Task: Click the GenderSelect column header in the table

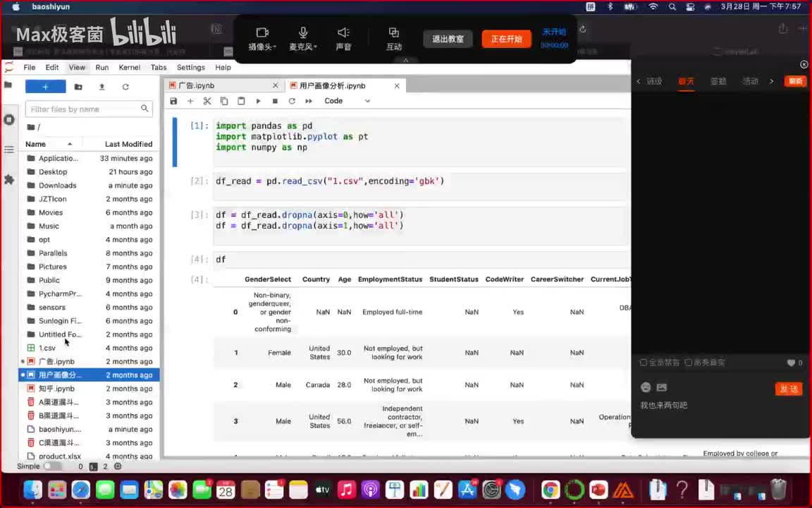Action: pyautogui.click(x=268, y=279)
